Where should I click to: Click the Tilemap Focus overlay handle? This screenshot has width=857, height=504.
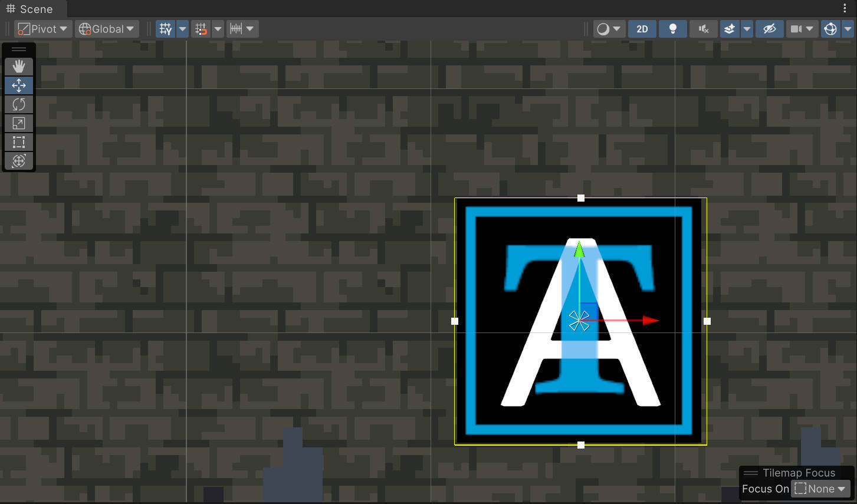click(751, 473)
